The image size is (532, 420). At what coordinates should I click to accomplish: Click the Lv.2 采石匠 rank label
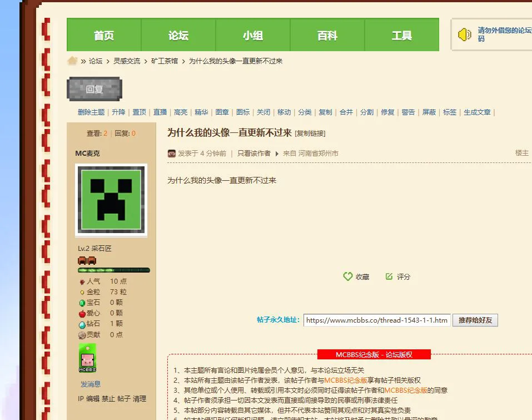tap(95, 249)
